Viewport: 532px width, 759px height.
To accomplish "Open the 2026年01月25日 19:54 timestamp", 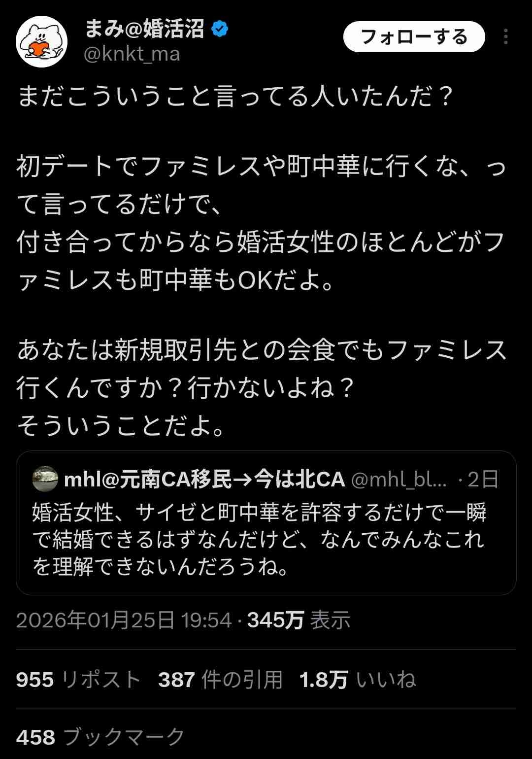I will tap(124, 620).
